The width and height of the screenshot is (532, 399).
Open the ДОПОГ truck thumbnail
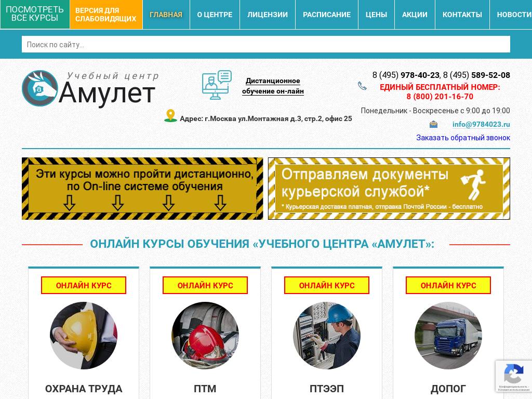point(448,335)
